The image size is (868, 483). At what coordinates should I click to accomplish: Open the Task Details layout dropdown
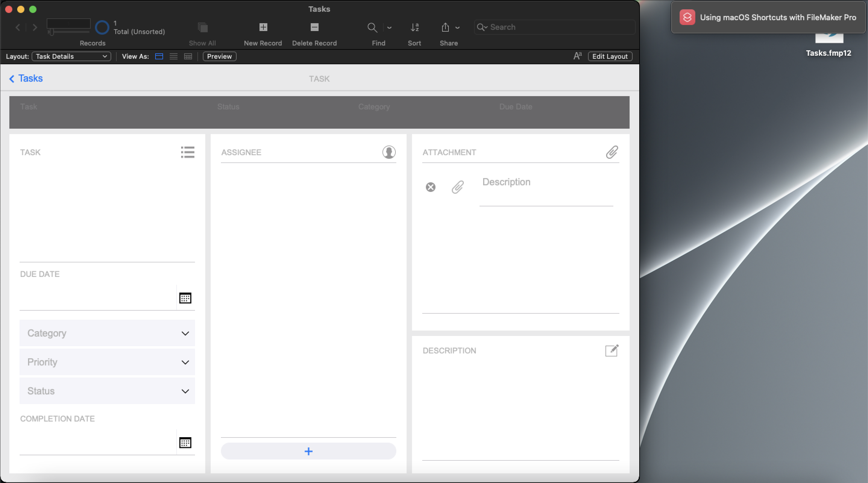71,56
